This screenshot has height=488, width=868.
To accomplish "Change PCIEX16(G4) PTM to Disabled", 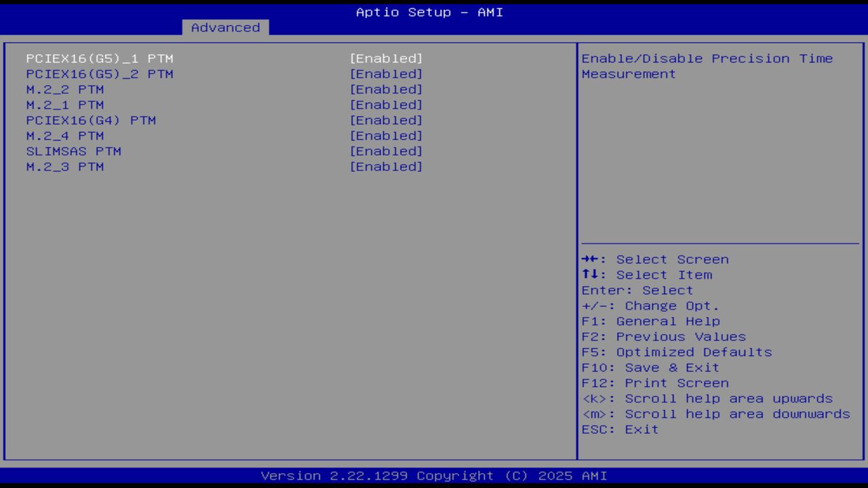I will click(x=387, y=120).
